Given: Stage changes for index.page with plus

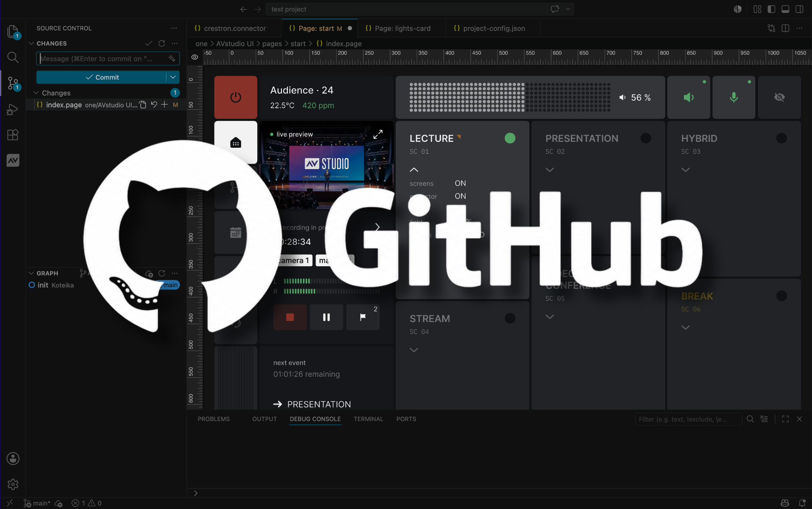Looking at the screenshot, I should (165, 105).
